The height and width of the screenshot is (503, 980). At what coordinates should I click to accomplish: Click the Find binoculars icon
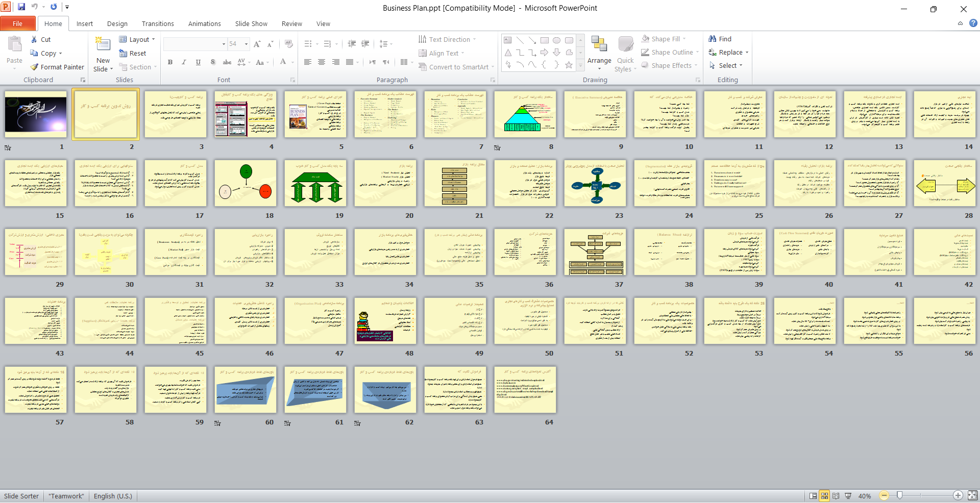[x=713, y=39]
